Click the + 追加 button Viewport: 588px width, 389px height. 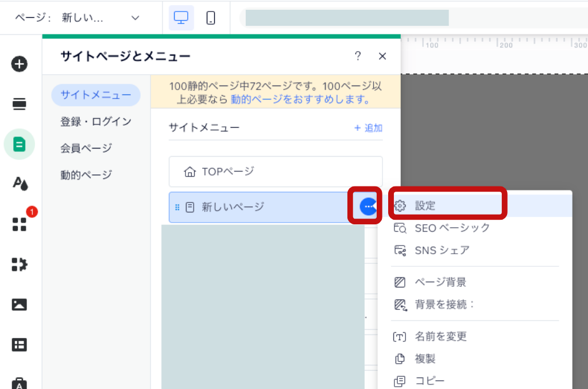click(x=368, y=128)
